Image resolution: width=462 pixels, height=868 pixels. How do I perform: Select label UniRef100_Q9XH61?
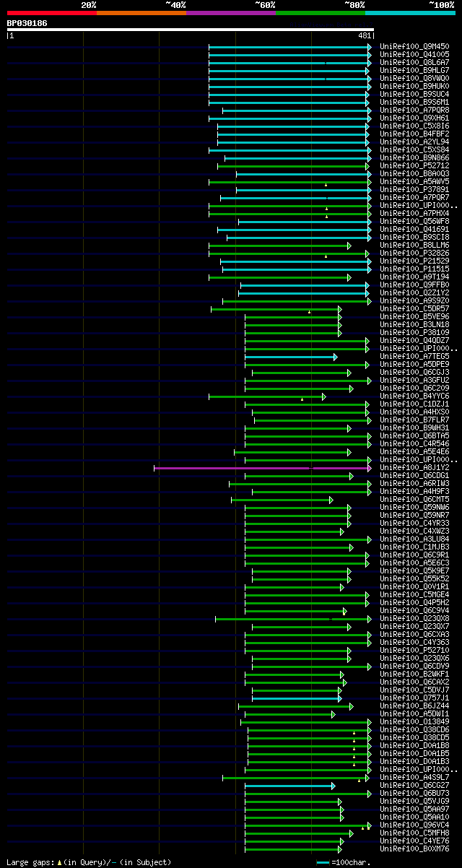tap(414, 118)
